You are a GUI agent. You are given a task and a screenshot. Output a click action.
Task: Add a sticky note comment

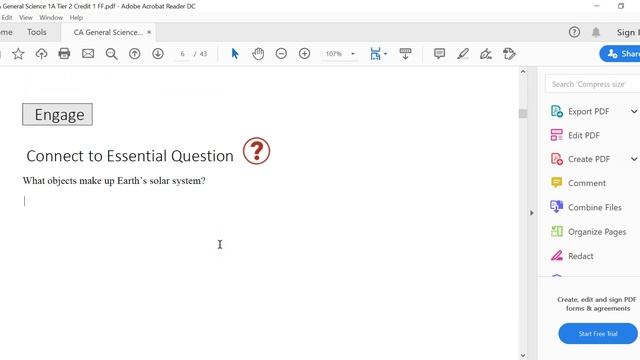coord(440,53)
